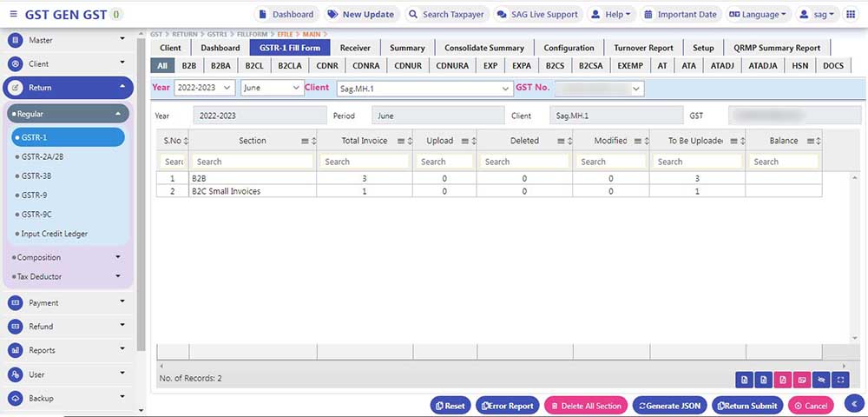868x417 pixels.
Task: Click the pink PDF export icon
Action: [x=782, y=380]
